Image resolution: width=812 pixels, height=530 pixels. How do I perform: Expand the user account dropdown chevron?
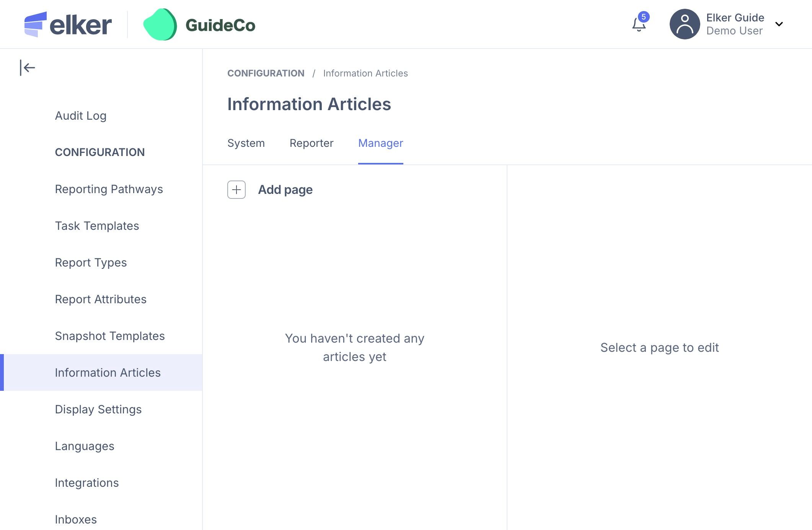(779, 24)
